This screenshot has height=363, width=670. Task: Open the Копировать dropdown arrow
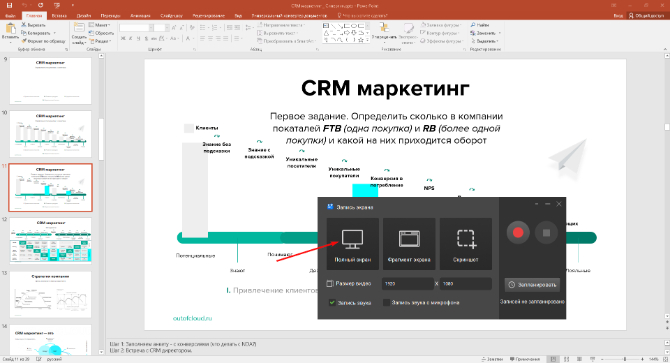click(x=54, y=33)
